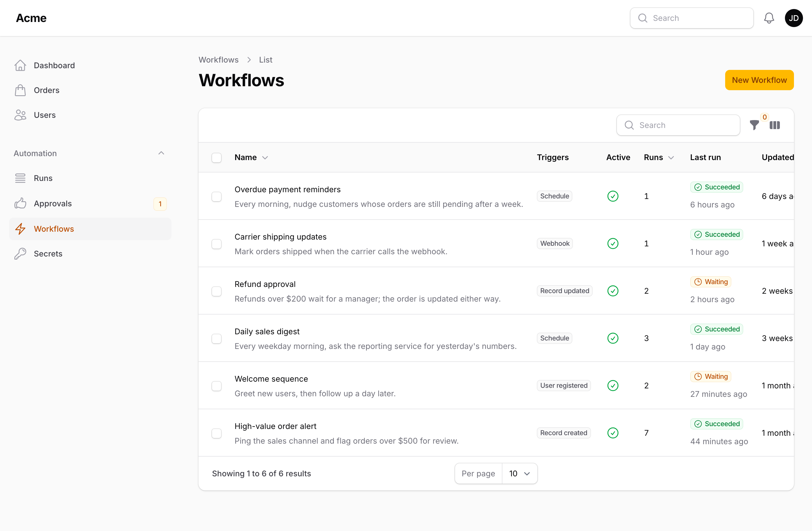Focus the table Search field
The height and width of the screenshot is (531, 812).
coord(678,125)
